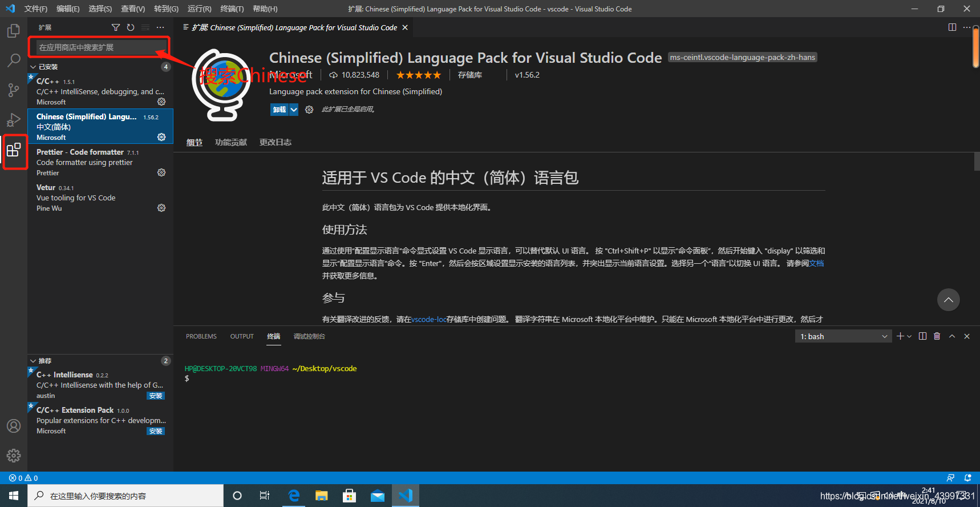This screenshot has height=507, width=980.
Task: Collapse the installed extensions section
Action: click(x=33, y=67)
